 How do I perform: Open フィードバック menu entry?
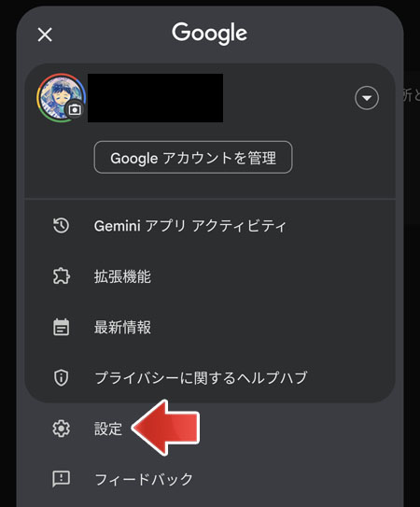pos(144,479)
